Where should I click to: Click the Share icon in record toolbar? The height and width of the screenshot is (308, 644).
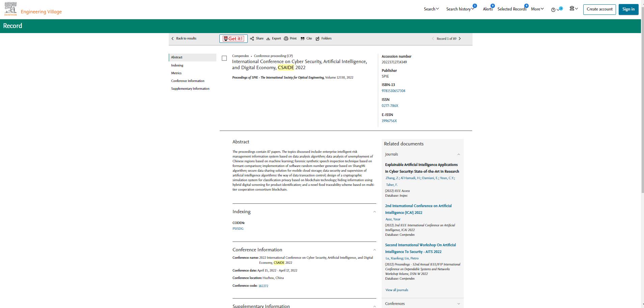pos(252,38)
